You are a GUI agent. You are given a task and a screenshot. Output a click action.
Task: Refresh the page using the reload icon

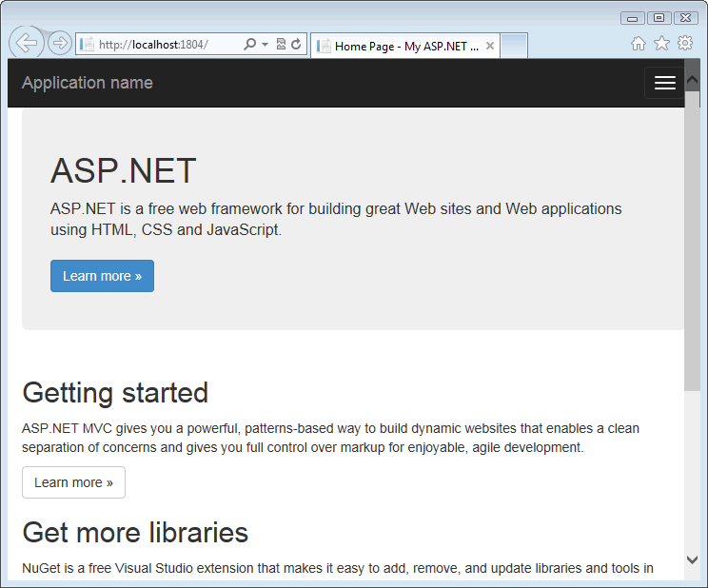(296, 44)
